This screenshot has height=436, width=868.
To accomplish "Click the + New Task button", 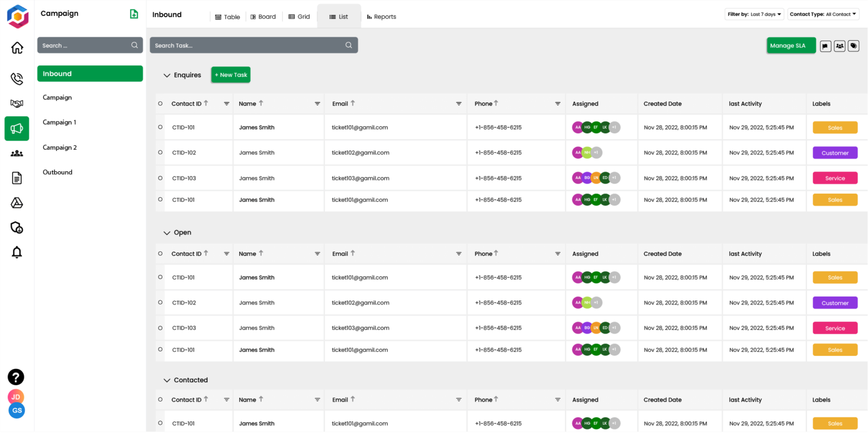I will tap(230, 75).
